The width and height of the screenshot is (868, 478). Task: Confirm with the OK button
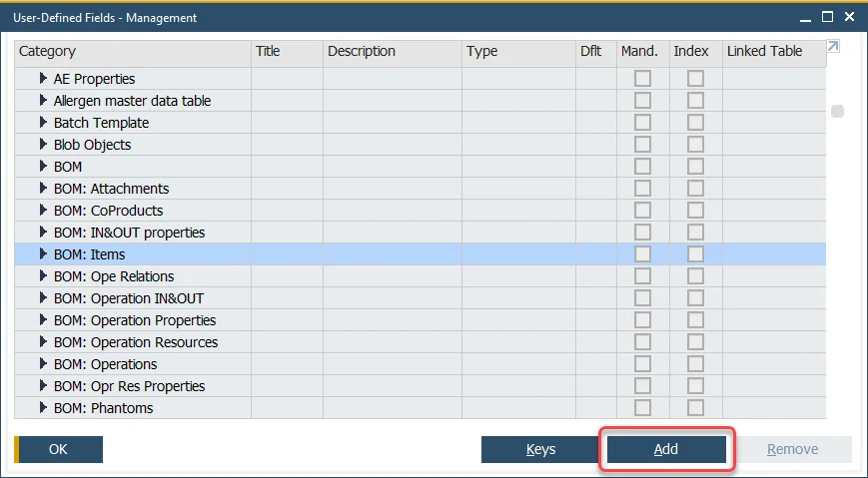(59, 450)
